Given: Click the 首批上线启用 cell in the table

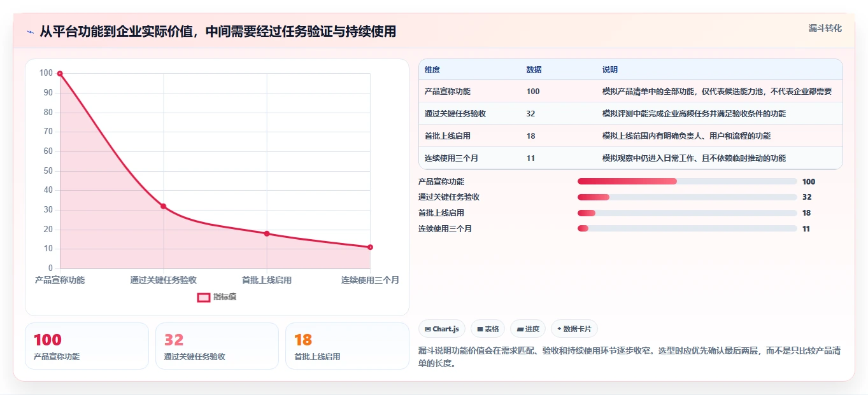Looking at the screenshot, I should tap(448, 136).
